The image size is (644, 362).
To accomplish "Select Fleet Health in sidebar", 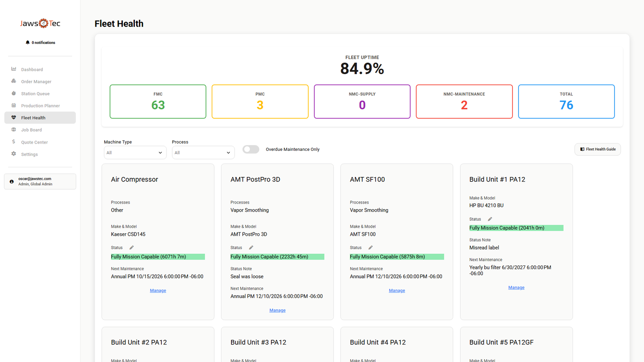I will (x=40, y=118).
